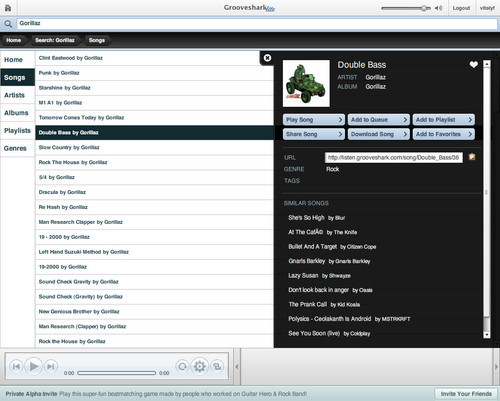Image resolution: width=500 pixels, height=401 pixels.
Task: Select Songs tab in the sidebar
Action: (x=17, y=77)
